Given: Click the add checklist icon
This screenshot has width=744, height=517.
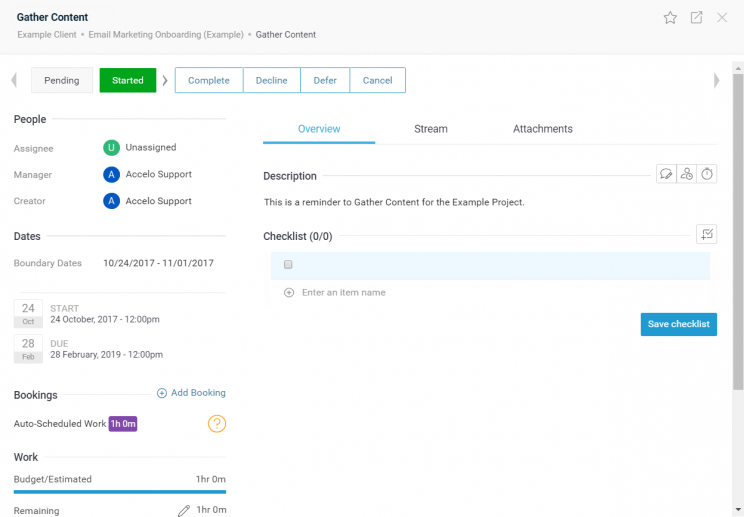Looking at the screenshot, I should click(706, 234).
